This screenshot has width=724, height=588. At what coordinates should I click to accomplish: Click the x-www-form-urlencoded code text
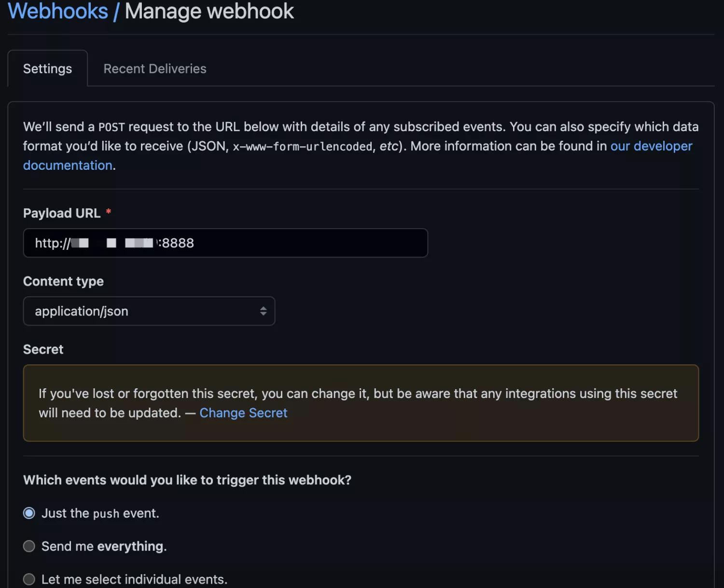[x=302, y=147]
